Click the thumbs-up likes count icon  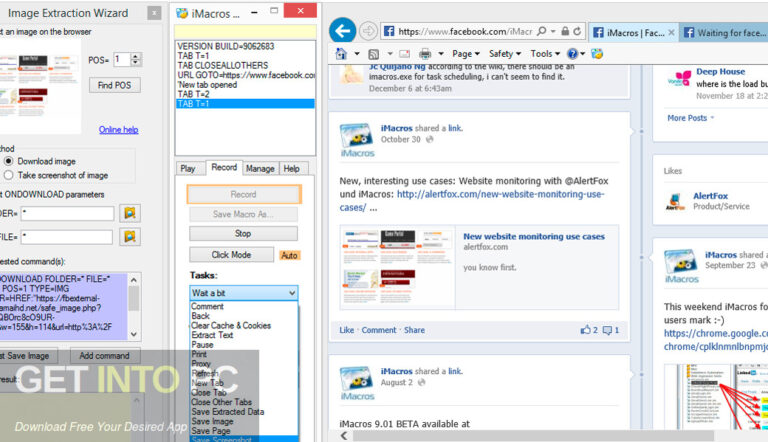tap(585, 330)
